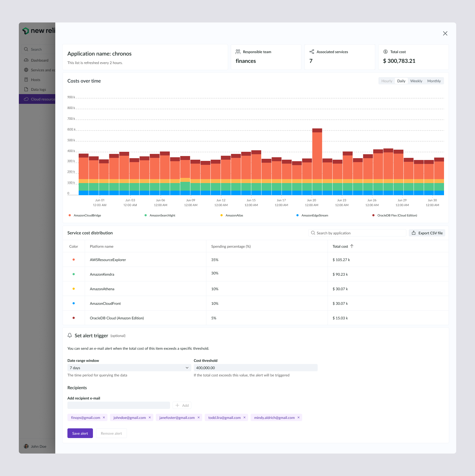This screenshot has width=475, height=476.
Task: Click the Save alert button
Action: coord(80,433)
